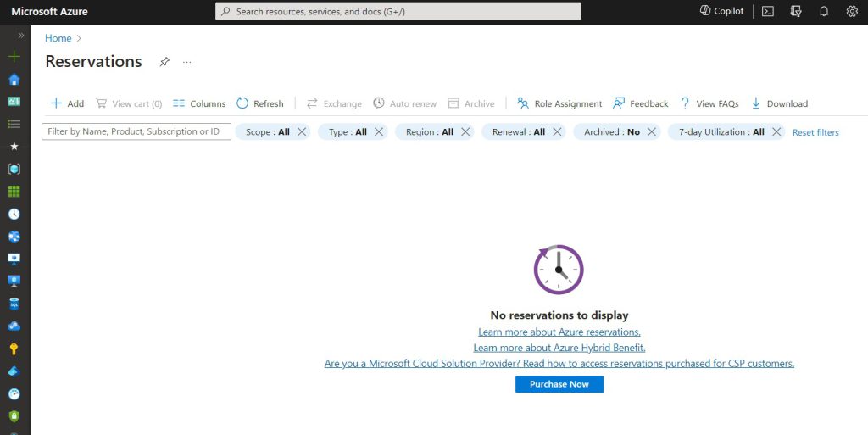Open the green shield security icon
The width and height of the screenshot is (868, 435).
click(14, 416)
